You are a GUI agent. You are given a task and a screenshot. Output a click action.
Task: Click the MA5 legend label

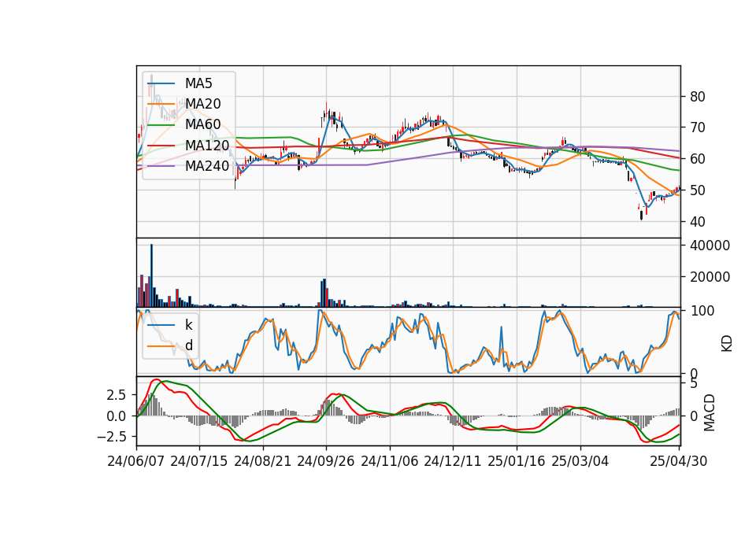coord(198,83)
